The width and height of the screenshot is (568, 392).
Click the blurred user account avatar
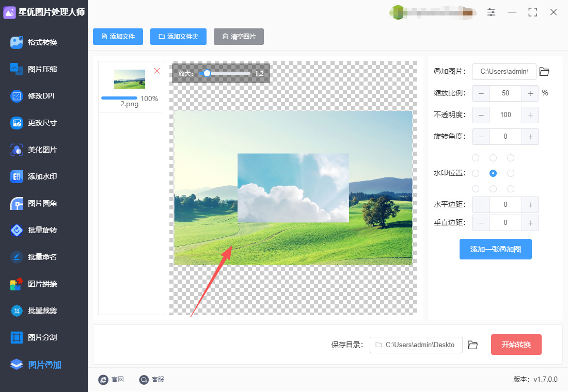(398, 13)
